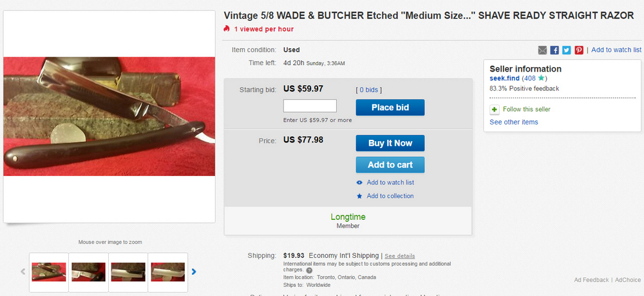Image resolution: width=644 pixels, height=296 pixels.
Task: Click in the bid amount field
Action: click(310, 106)
